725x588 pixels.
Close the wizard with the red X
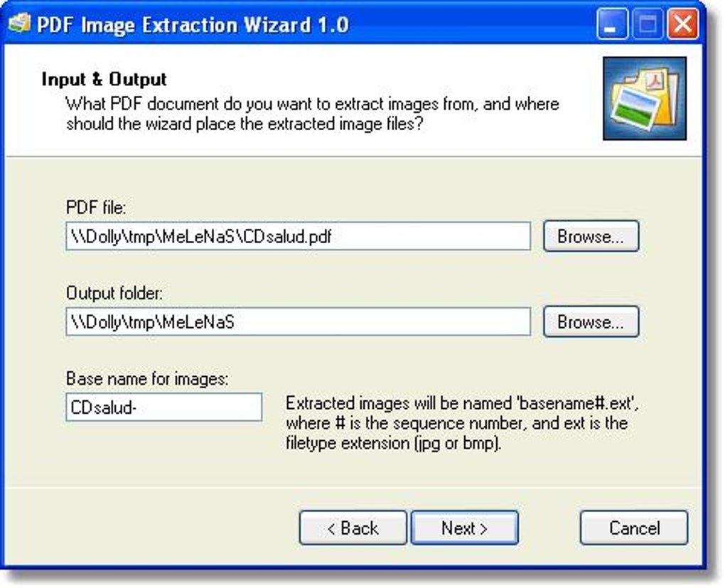coord(683,26)
